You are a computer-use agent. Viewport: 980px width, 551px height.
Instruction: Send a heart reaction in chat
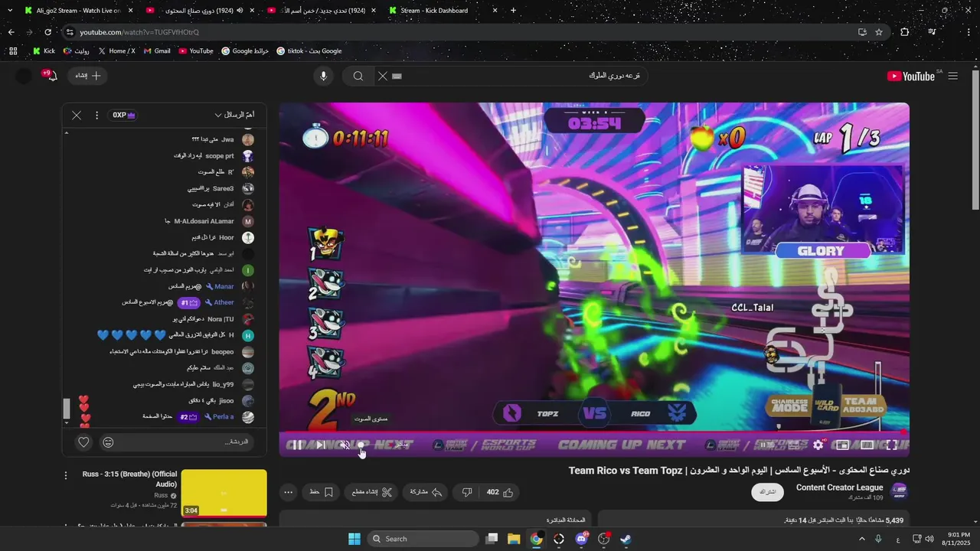point(84,442)
